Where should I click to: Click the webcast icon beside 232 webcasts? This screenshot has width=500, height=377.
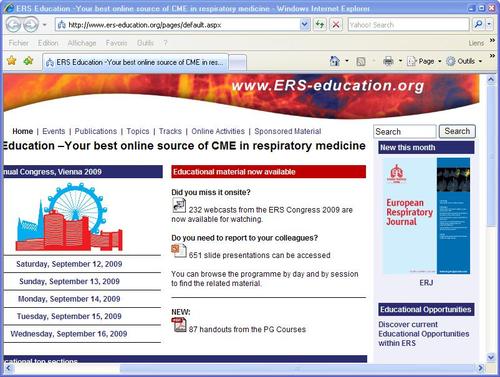click(x=179, y=206)
